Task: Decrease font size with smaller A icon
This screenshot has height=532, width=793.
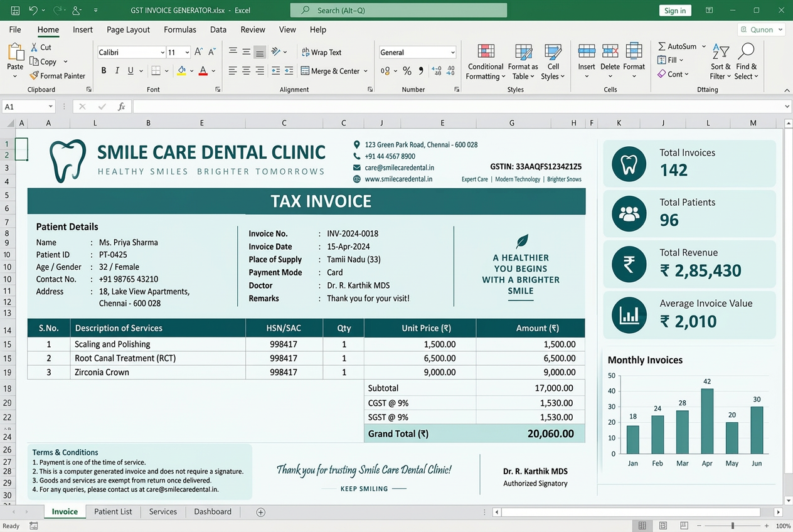Action: 211,52
